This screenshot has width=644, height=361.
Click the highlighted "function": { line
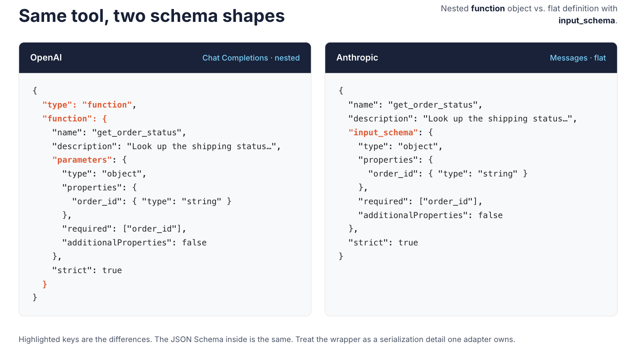coord(75,119)
